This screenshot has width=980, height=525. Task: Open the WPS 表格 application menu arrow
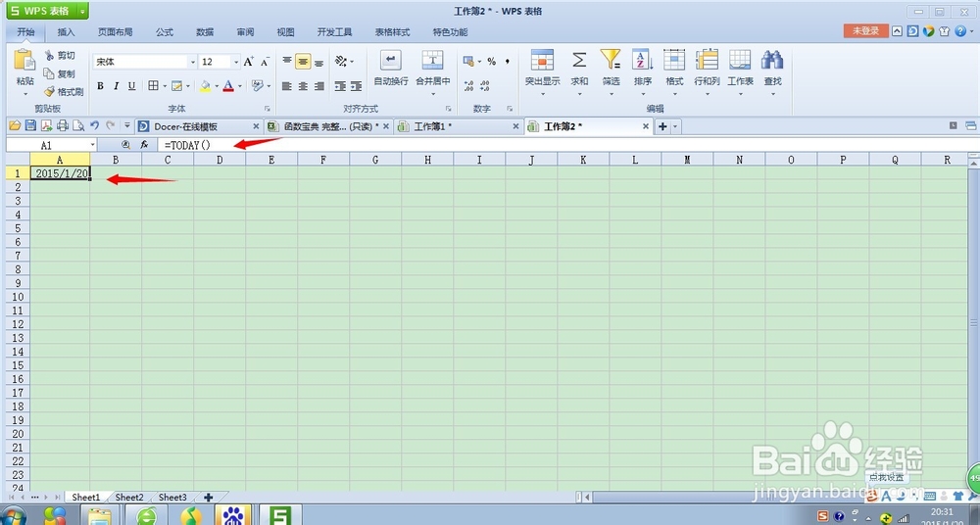point(82,11)
